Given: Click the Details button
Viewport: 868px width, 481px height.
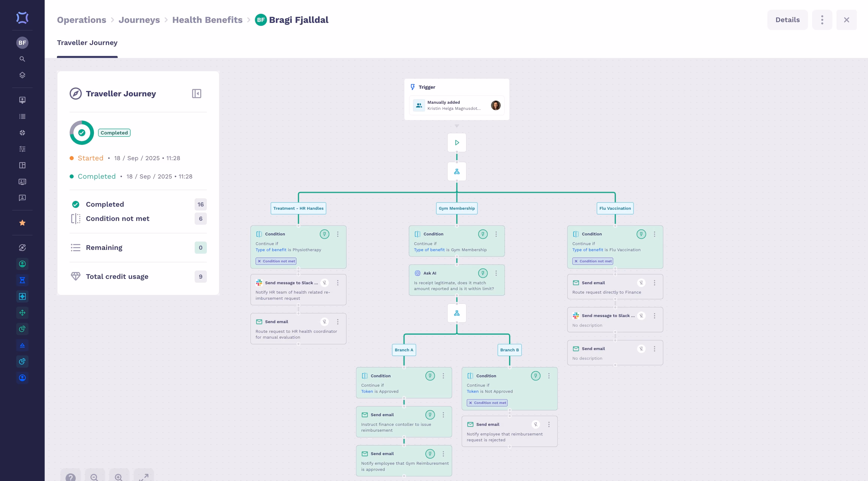Looking at the screenshot, I should coord(787,20).
